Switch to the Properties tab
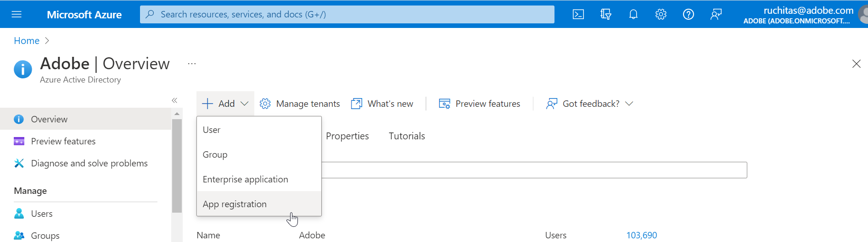Viewport: 868px width, 242px height. point(347,136)
